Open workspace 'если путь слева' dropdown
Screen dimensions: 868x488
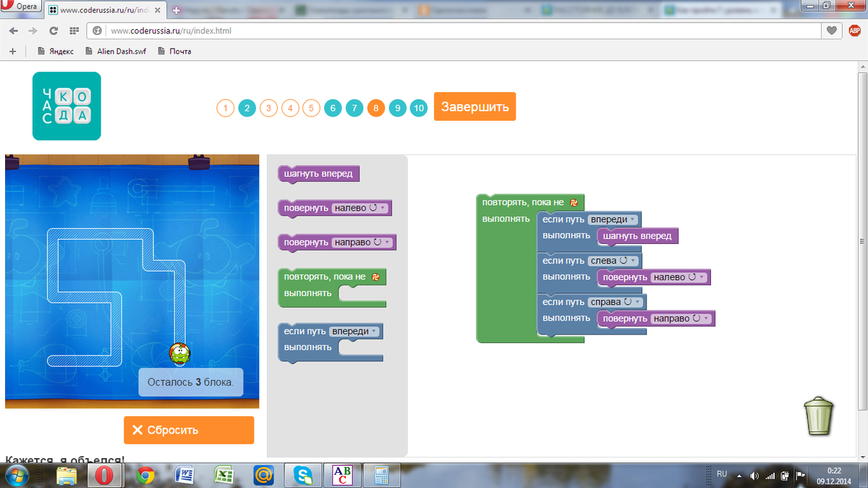point(613,261)
